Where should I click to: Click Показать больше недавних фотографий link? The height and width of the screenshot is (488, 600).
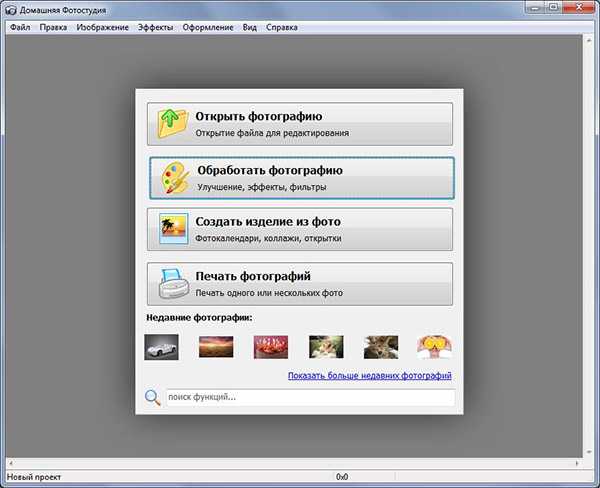369,376
